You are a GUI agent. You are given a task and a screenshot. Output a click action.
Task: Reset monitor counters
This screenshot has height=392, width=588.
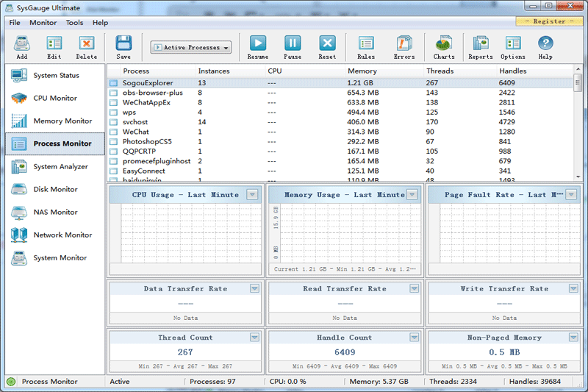327,47
